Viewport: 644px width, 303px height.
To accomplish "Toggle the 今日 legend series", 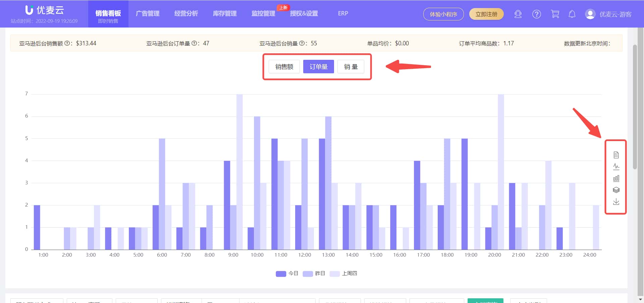I will (287, 273).
